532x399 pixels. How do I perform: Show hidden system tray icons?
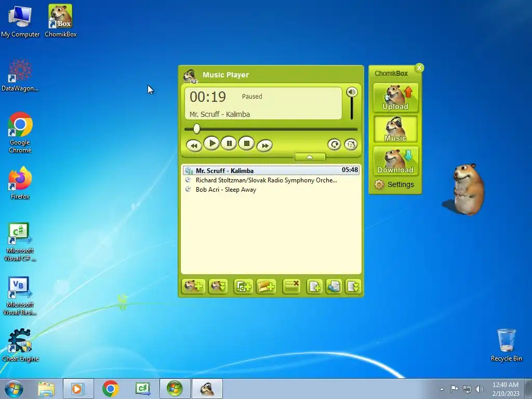(442, 389)
